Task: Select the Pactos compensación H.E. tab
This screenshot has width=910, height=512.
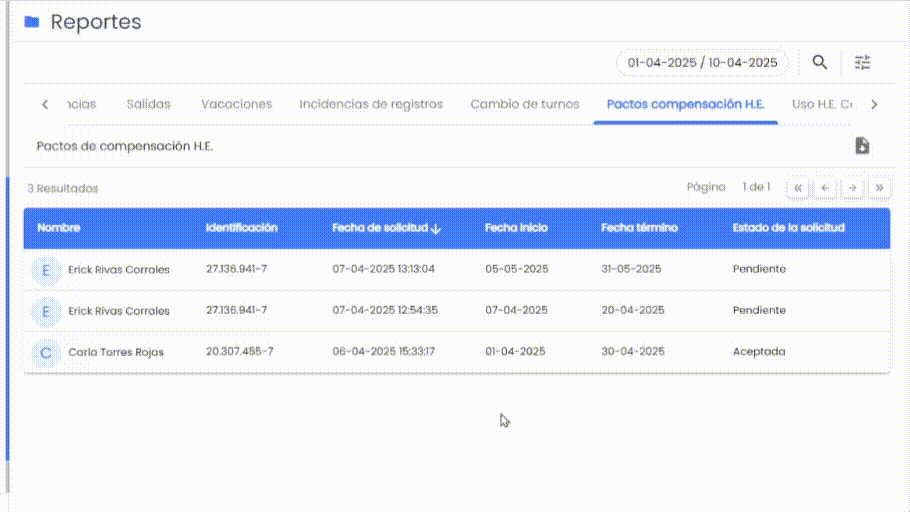Action: tap(685, 104)
